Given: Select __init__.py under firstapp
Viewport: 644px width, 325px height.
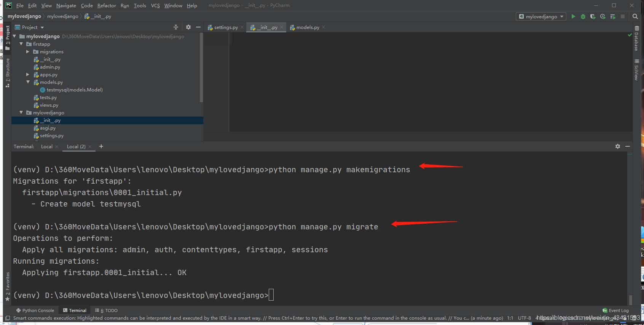Looking at the screenshot, I should 50,59.
